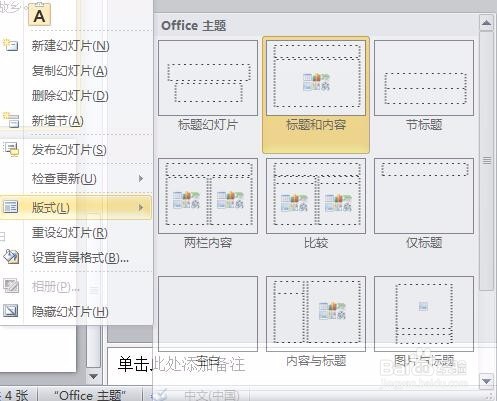This screenshot has height=401, width=497.
Task: Pick the 比较 layout thumbnail
Action: 316,196
